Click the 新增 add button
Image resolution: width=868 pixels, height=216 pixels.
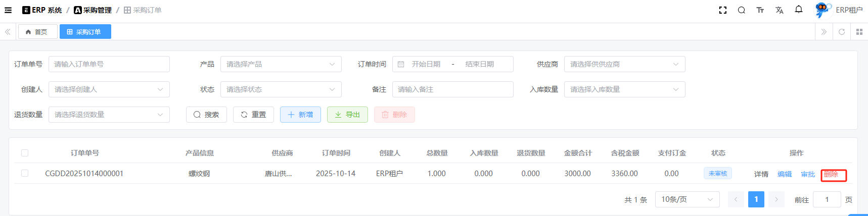[x=300, y=115]
